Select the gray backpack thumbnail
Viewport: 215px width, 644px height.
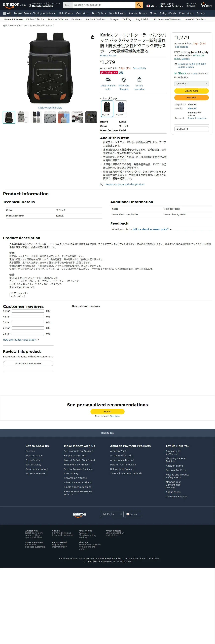pos(23,117)
